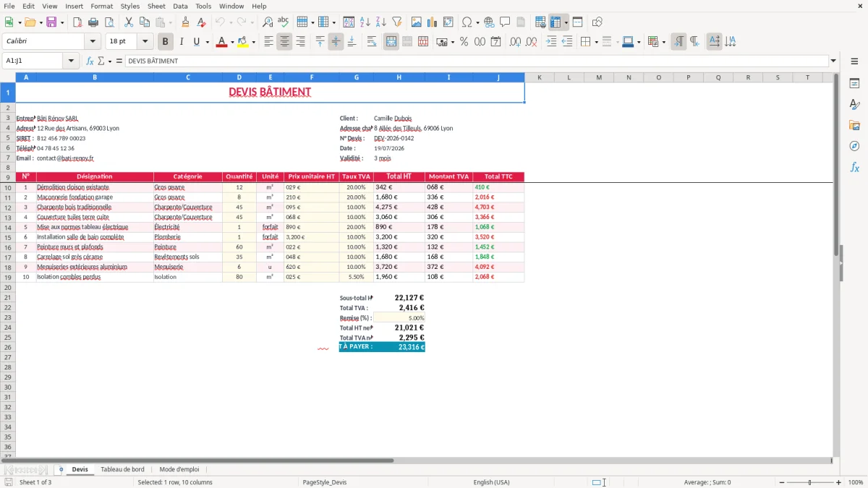Image resolution: width=868 pixels, height=488 pixels.
Task: Click English (USA) language in status bar
Action: point(491,482)
